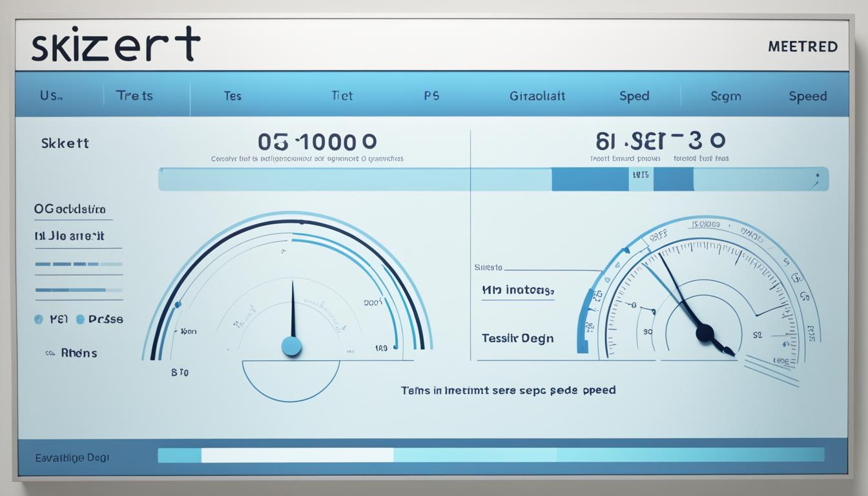Click the skizert logo in the header
Screen dimensions: 868x496
tap(116, 45)
